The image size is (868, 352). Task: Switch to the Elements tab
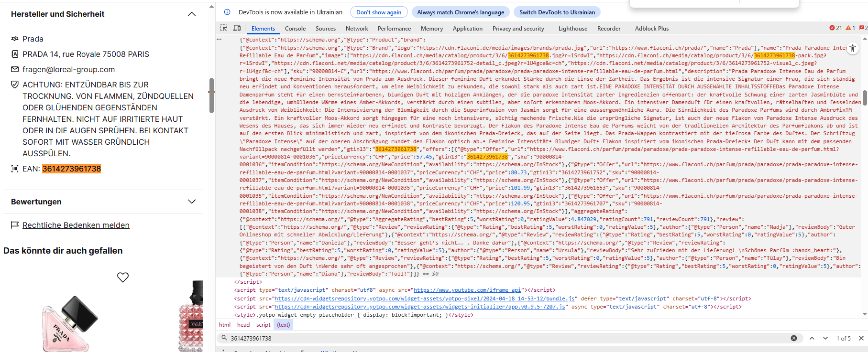tap(263, 29)
